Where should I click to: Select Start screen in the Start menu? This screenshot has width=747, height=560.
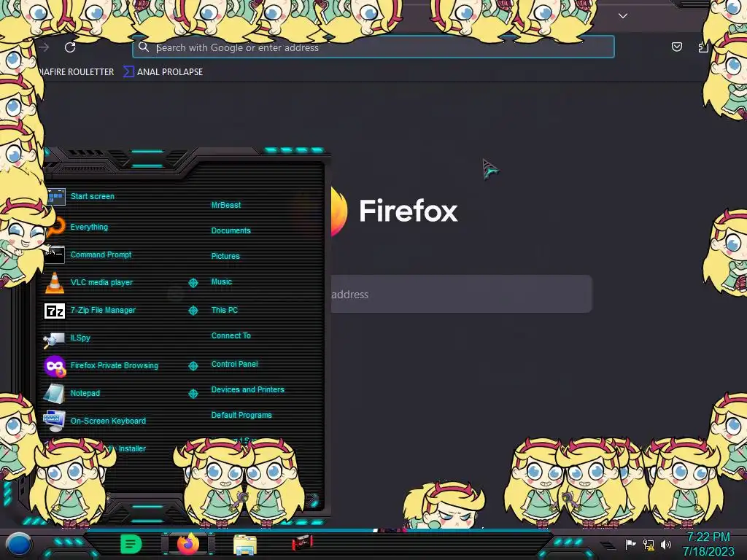pyautogui.click(x=93, y=196)
